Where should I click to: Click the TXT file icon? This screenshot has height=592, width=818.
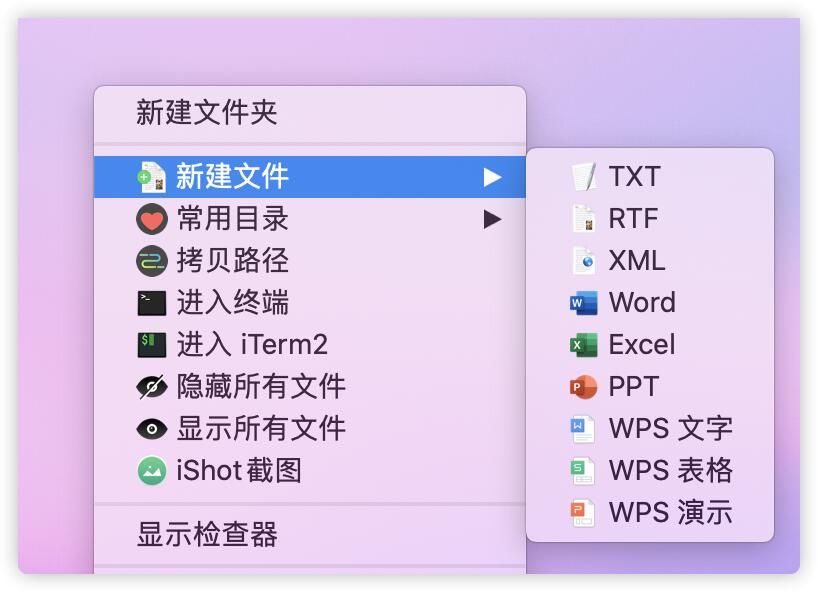point(584,177)
